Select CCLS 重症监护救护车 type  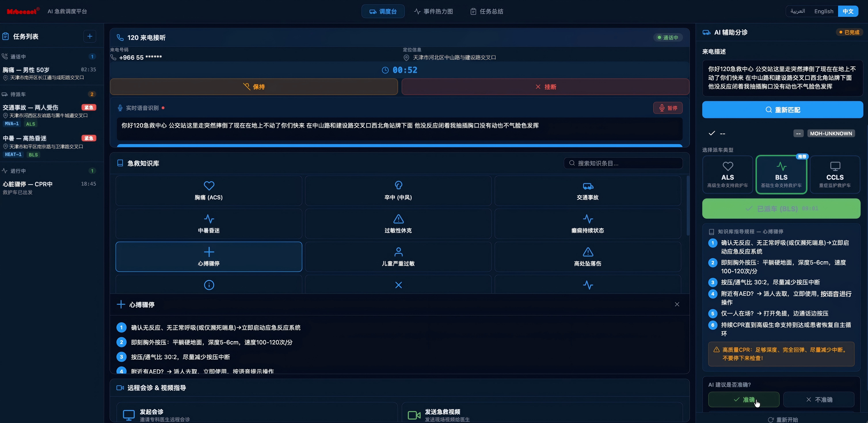[x=835, y=174]
